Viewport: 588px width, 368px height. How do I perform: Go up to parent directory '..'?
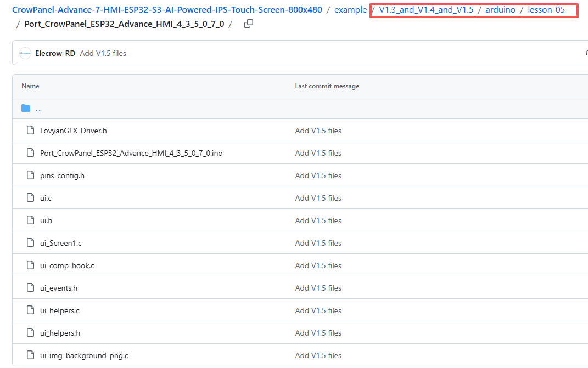[x=38, y=108]
